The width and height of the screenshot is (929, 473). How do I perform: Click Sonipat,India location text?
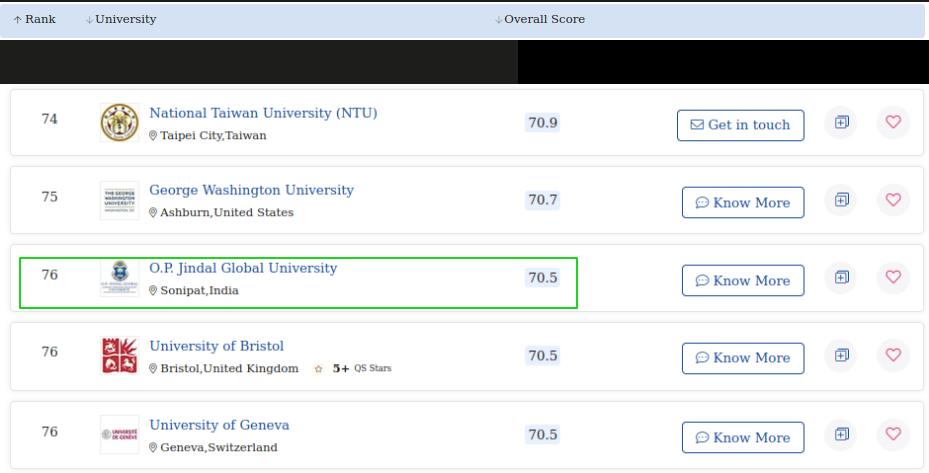click(x=200, y=291)
